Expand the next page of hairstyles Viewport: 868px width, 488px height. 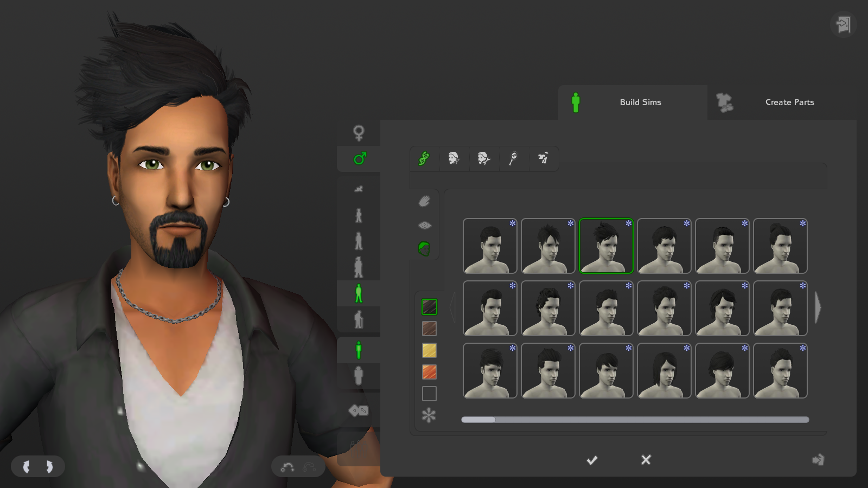818,307
